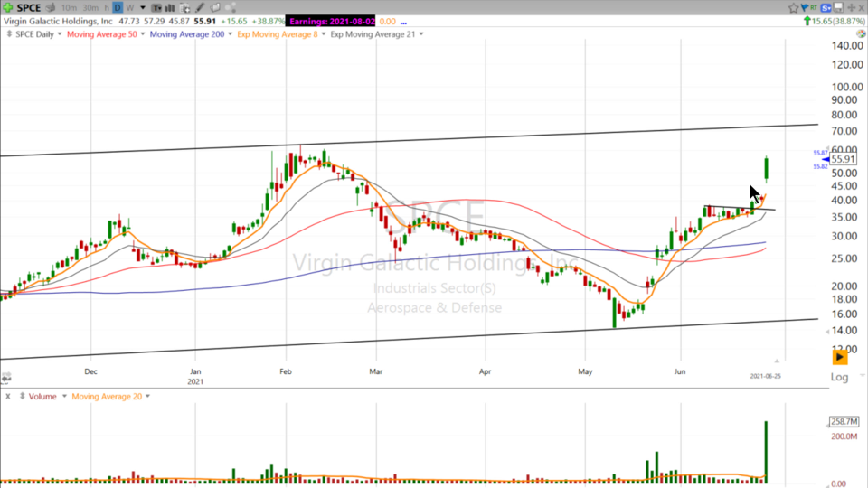Click the latest green price candle
Image resolution: width=868 pixels, height=488 pixels.
[767, 169]
